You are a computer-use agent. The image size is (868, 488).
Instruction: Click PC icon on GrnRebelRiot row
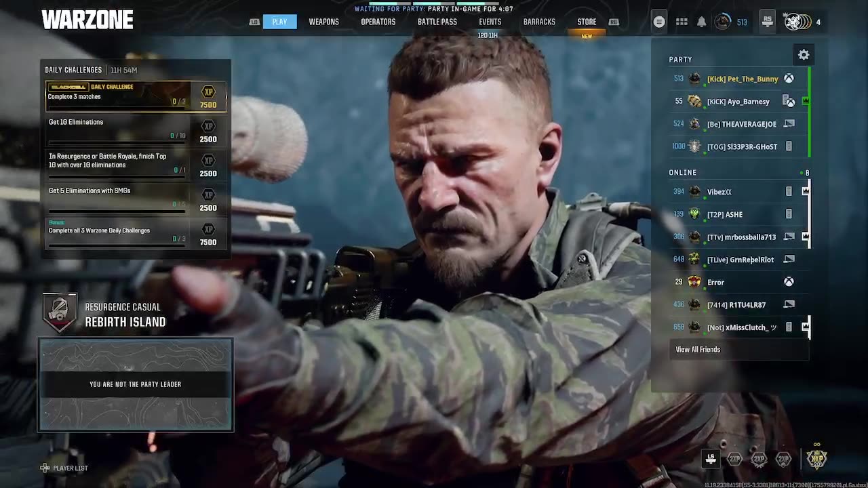tap(789, 259)
